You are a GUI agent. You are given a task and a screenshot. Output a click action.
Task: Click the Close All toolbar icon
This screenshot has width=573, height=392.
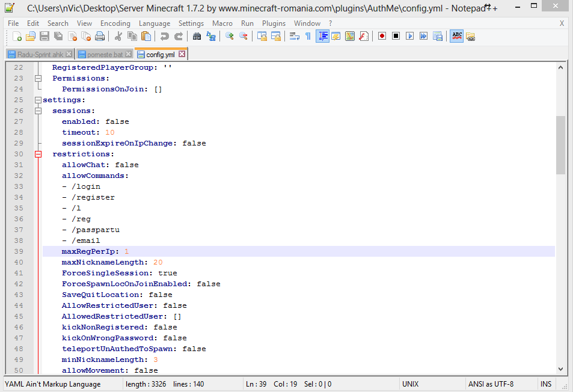86,36
